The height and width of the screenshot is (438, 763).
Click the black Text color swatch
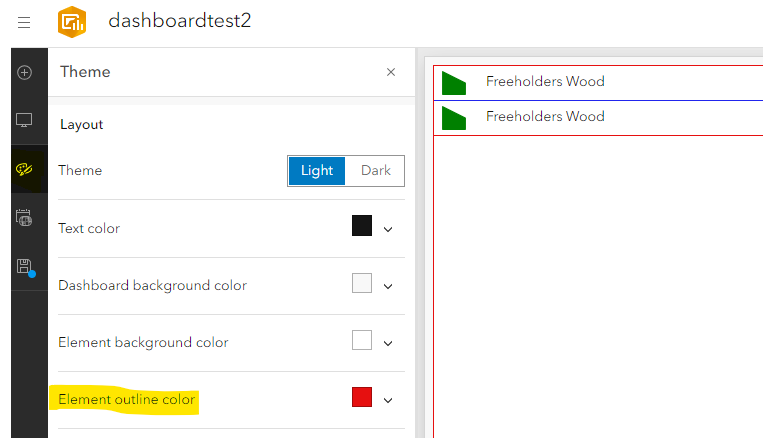pos(362,226)
